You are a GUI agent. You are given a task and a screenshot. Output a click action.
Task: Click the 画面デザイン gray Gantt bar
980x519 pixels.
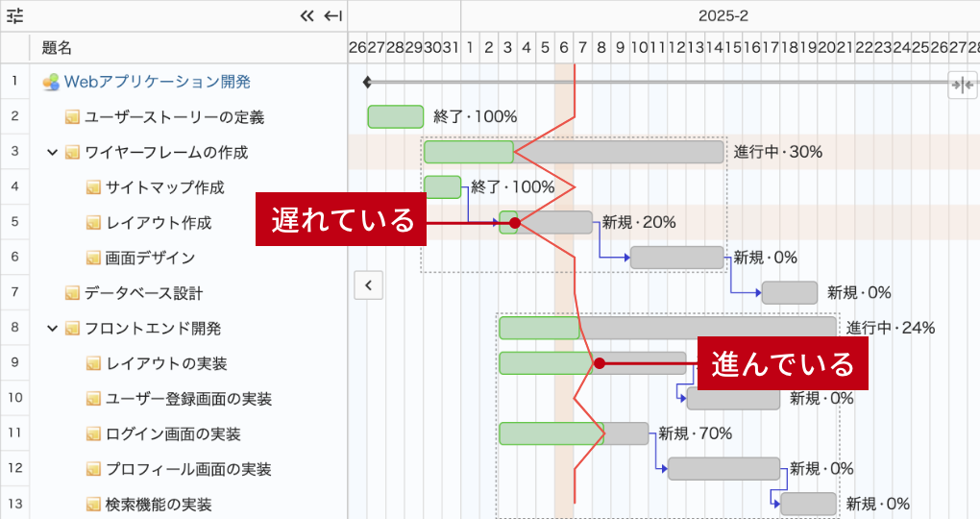(677, 258)
